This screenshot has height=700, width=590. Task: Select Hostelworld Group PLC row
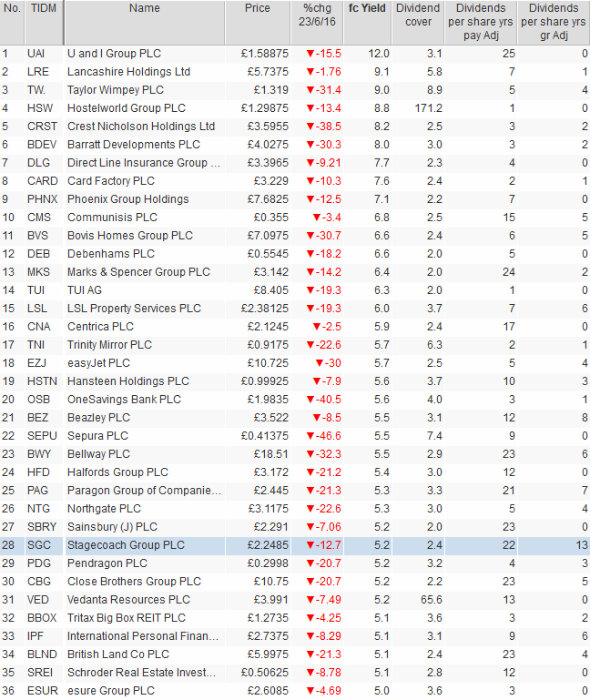pos(295,108)
